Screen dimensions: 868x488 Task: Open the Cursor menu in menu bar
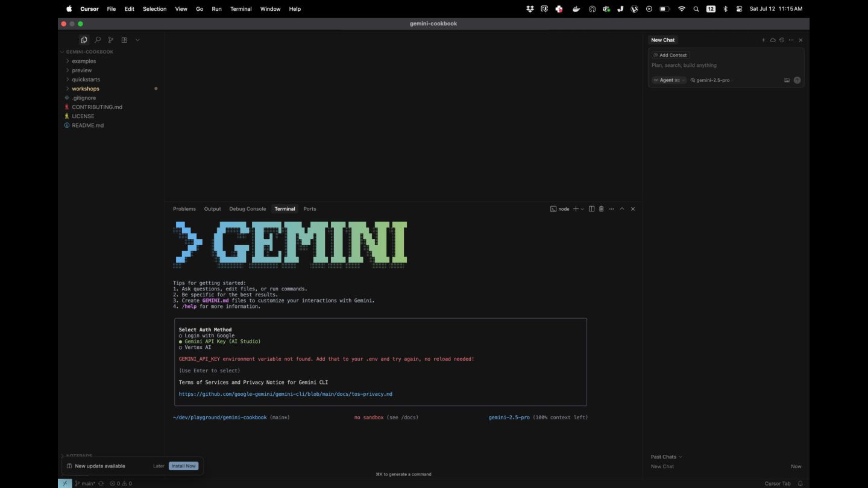pos(89,9)
